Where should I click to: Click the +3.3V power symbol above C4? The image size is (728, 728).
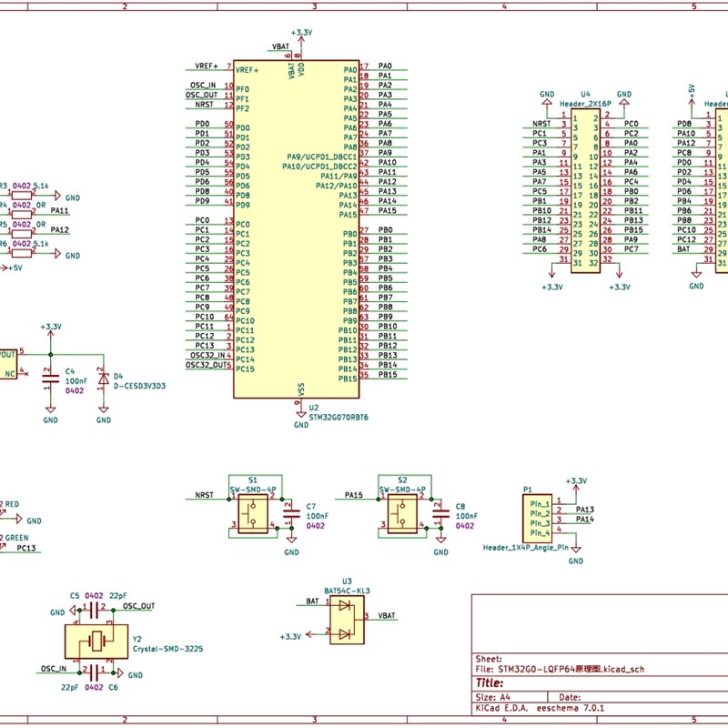pos(51,331)
